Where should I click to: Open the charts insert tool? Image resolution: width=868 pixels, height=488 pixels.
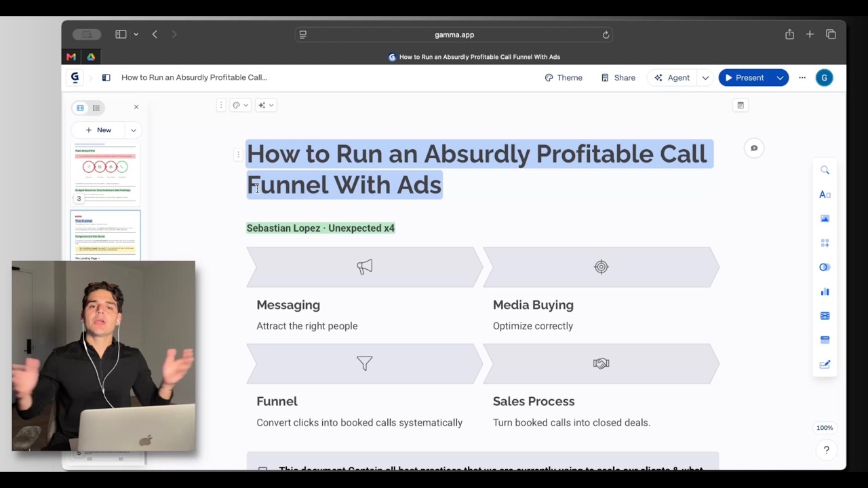point(825,291)
